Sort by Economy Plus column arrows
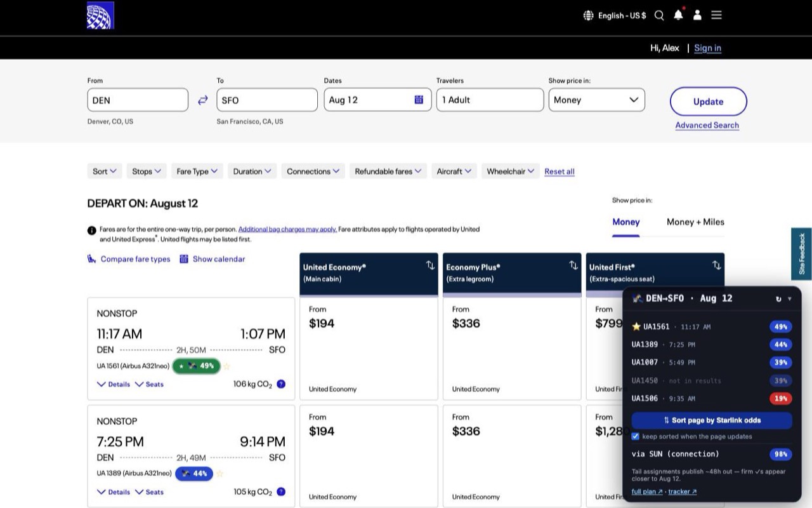The height and width of the screenshot is (508, 812). (x=573, y=265)
